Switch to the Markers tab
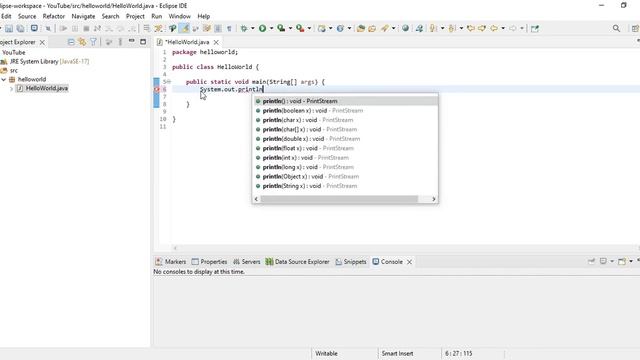This screenshot has height=360, width=640. (171, 262)
